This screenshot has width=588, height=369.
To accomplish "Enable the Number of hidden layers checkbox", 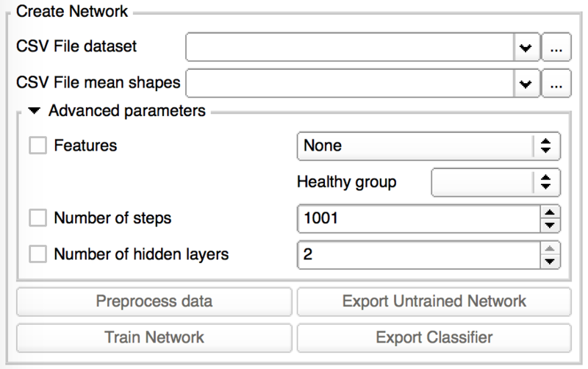I will [37, 255].
